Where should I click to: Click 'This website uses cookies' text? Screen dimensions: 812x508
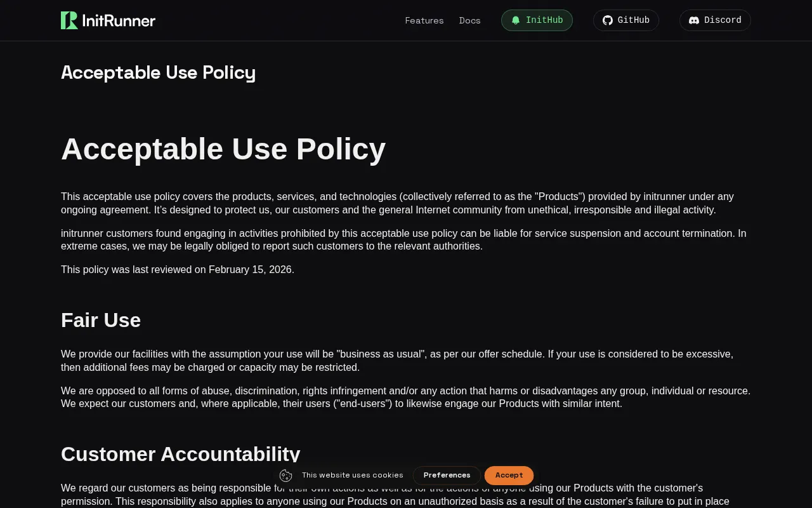tap(353, 476)
